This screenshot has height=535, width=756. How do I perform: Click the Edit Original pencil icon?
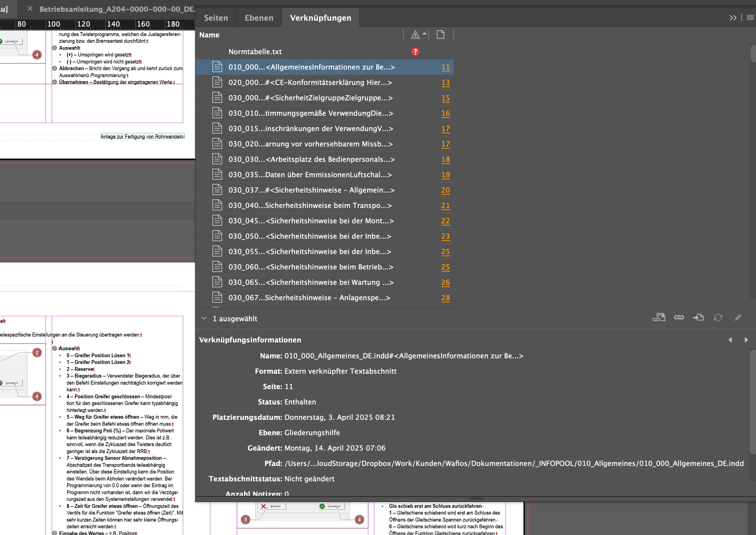click(x=738, y=318)
